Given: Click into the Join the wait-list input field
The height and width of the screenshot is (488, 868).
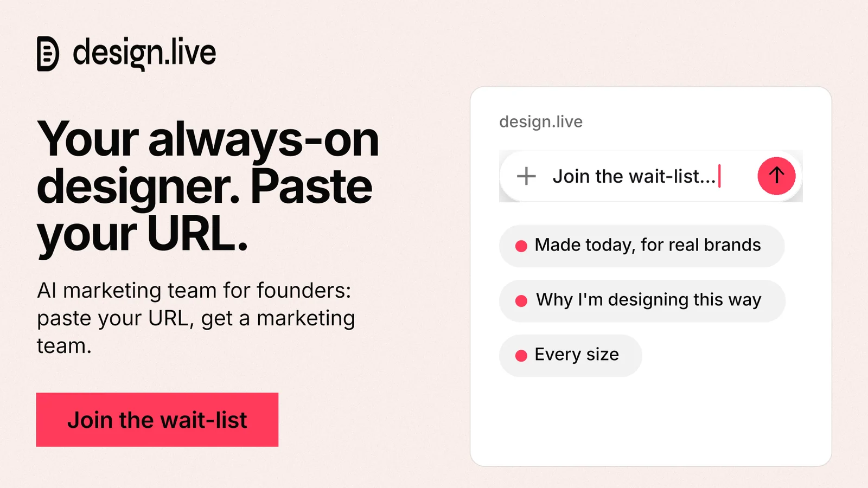Looking at the screenshot, I should [x=650, y=176].
